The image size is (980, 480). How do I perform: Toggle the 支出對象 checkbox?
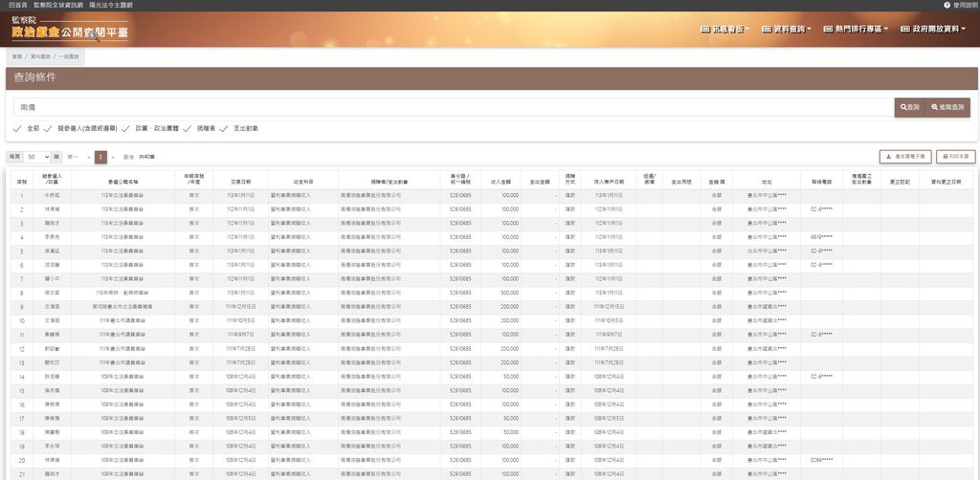tap(223, 128)
